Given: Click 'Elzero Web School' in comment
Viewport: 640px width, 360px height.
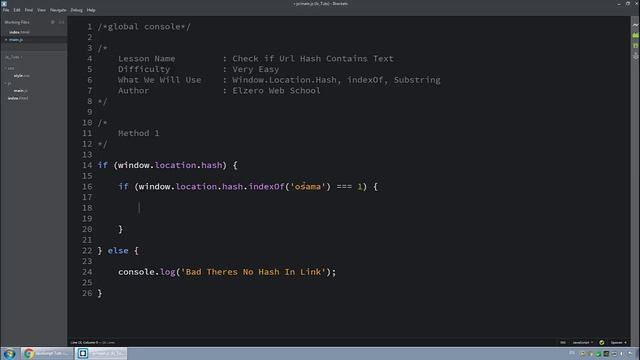Looking at the screenshot, I should [276, 91].
